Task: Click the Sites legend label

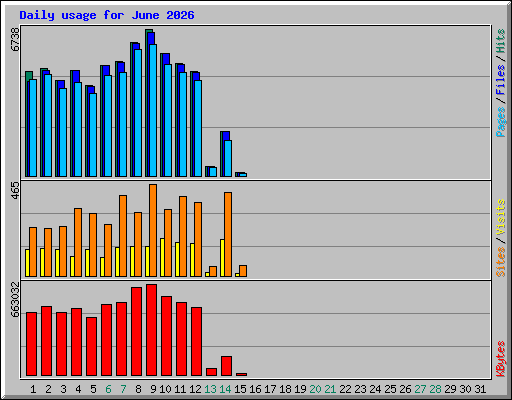Action: pos(500,262)
